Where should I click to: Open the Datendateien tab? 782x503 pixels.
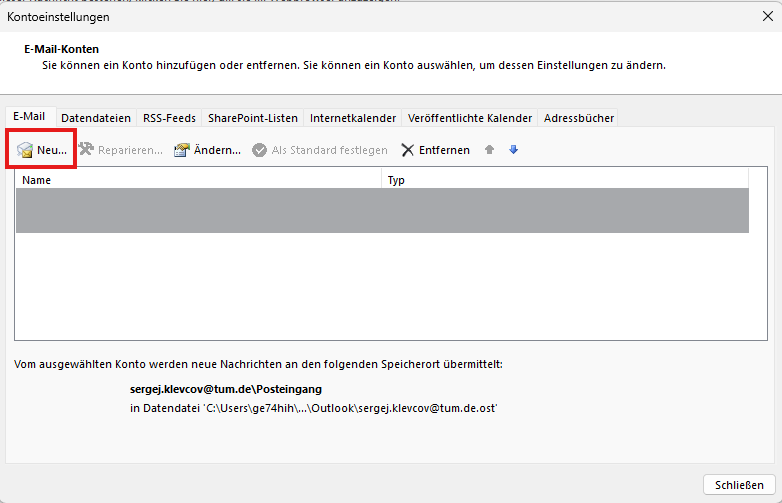tap(96, 118)
